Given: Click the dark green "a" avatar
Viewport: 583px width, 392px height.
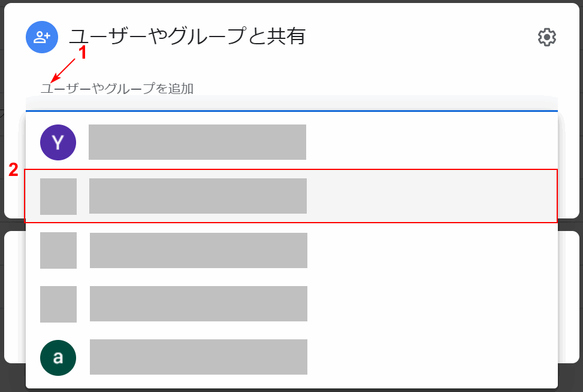Looking at the screenshot, I should pyautogui.click(x=58, y=357).
